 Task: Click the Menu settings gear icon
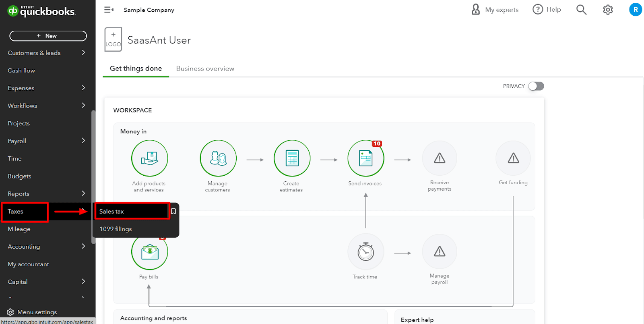(10, 312)
